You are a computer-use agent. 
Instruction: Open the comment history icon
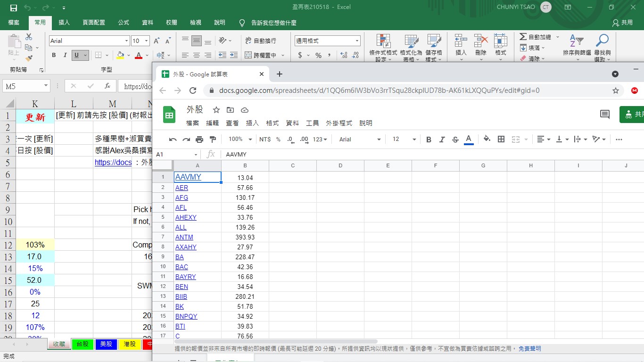click(604, 114)
